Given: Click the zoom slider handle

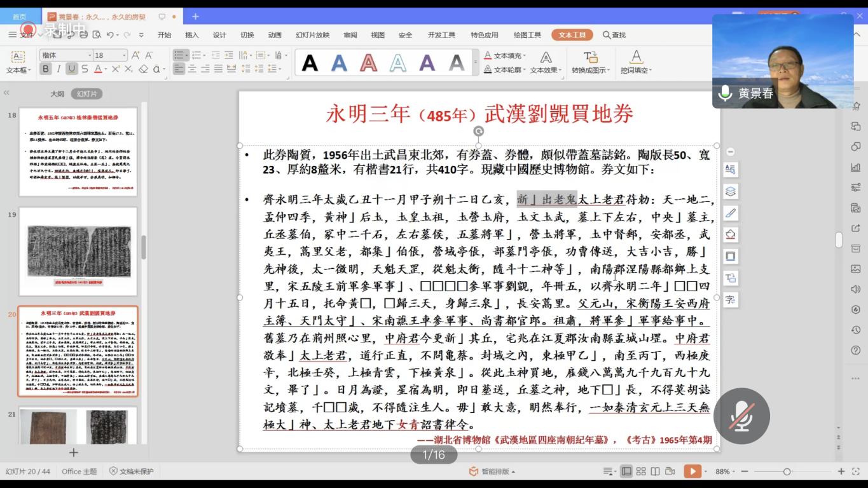Looking at the screenshot, I should click(787, 471).
